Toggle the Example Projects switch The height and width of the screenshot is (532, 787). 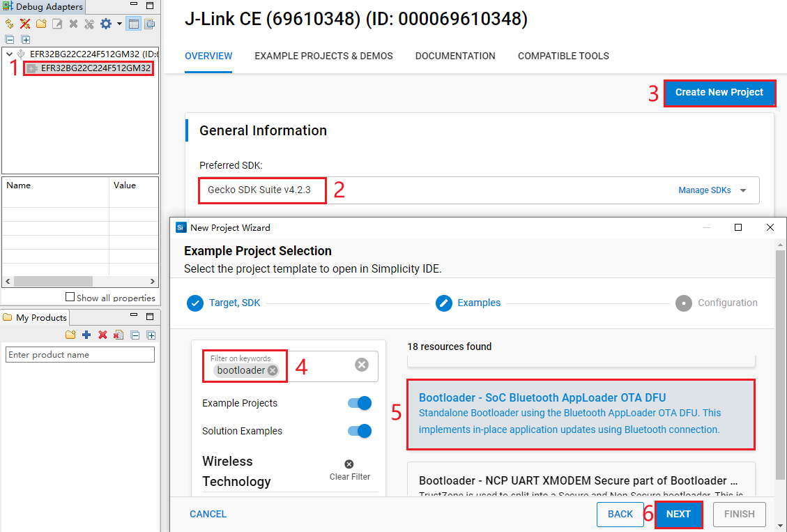point(359,403)
